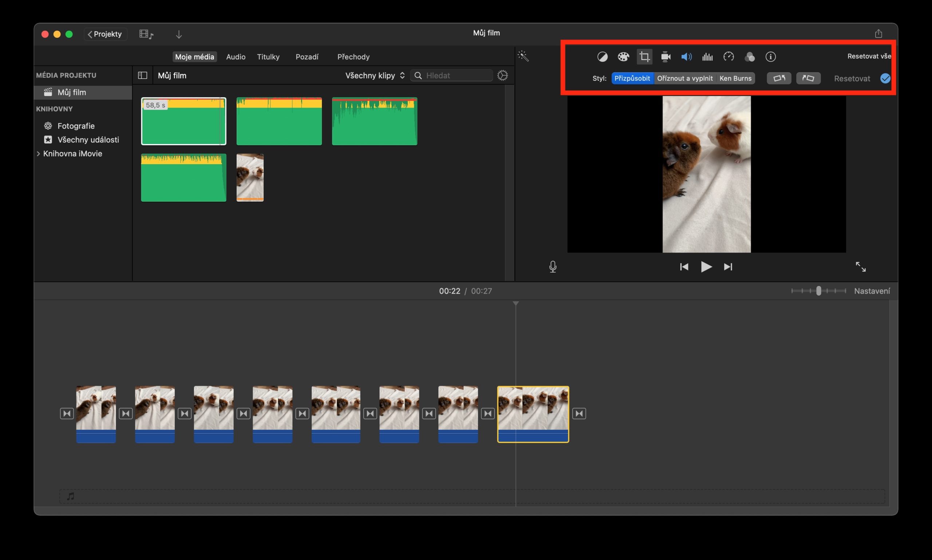932x560 pixels.
Task: Open the Všechny klipy filter dropdown
Action: (x=374, y=75)
